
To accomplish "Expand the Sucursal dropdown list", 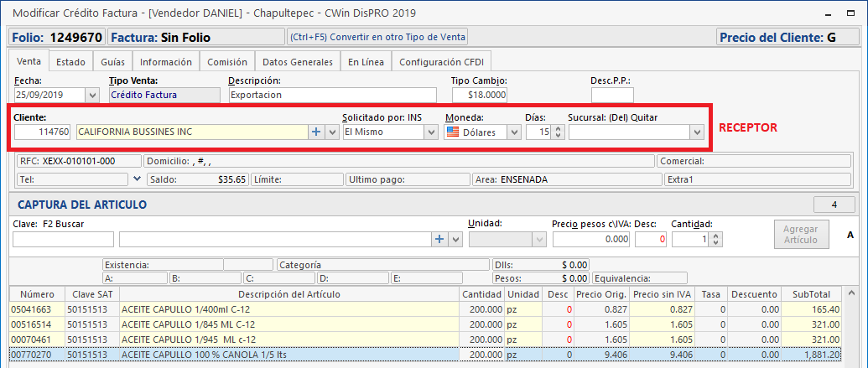I will [x=695, y=132].
